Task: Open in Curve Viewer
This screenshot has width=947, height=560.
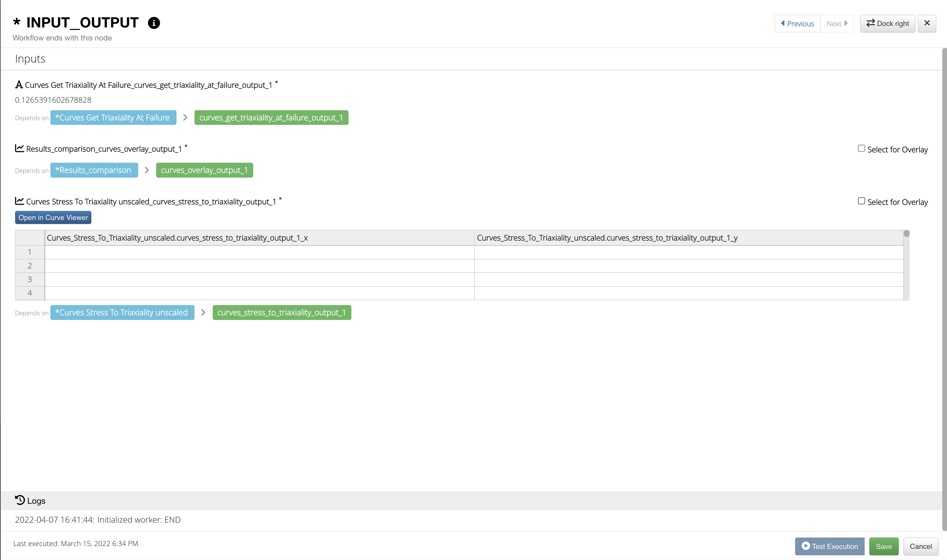Action: tap(53, 218)
